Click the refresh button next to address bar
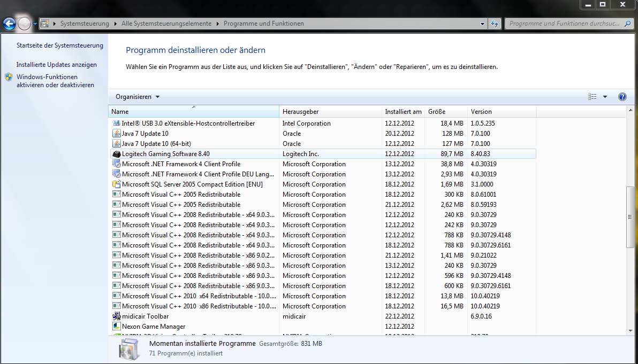The width and height of the screenshot is (638, 364). 495,24
